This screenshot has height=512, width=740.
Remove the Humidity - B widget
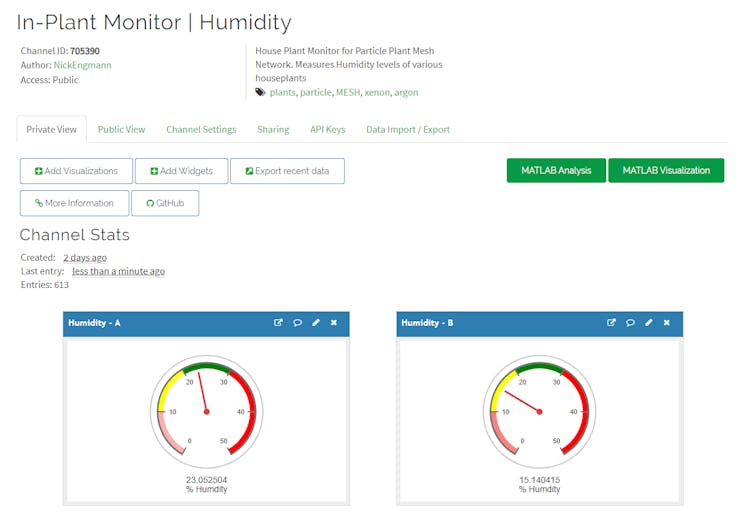(666, 323)
